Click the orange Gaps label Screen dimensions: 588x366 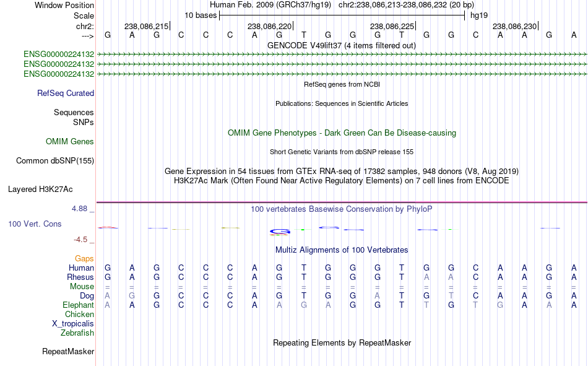tap(84, 259)
